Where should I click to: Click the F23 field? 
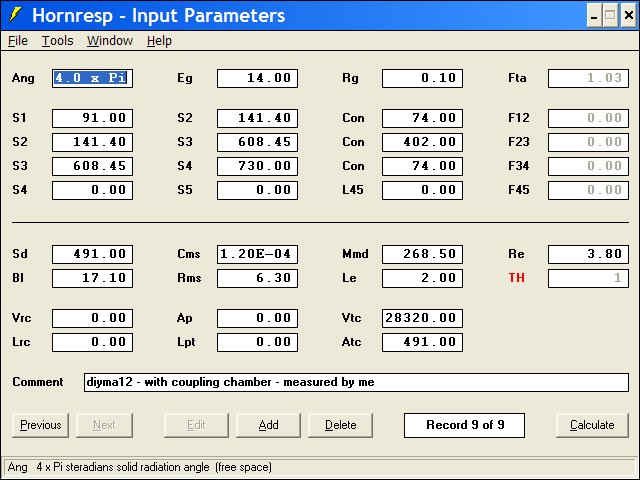click(x=588, y=142)
